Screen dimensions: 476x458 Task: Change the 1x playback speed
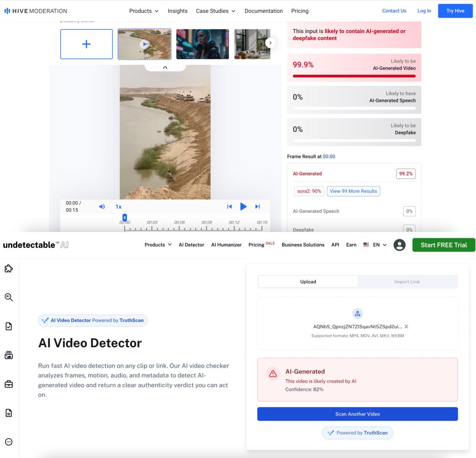[118, 207]
